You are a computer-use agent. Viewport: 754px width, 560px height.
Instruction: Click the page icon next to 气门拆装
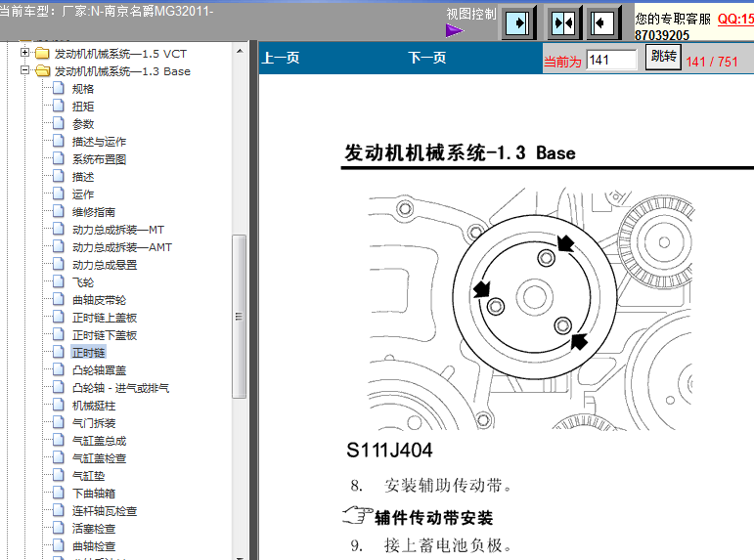(x=58, y=422)
